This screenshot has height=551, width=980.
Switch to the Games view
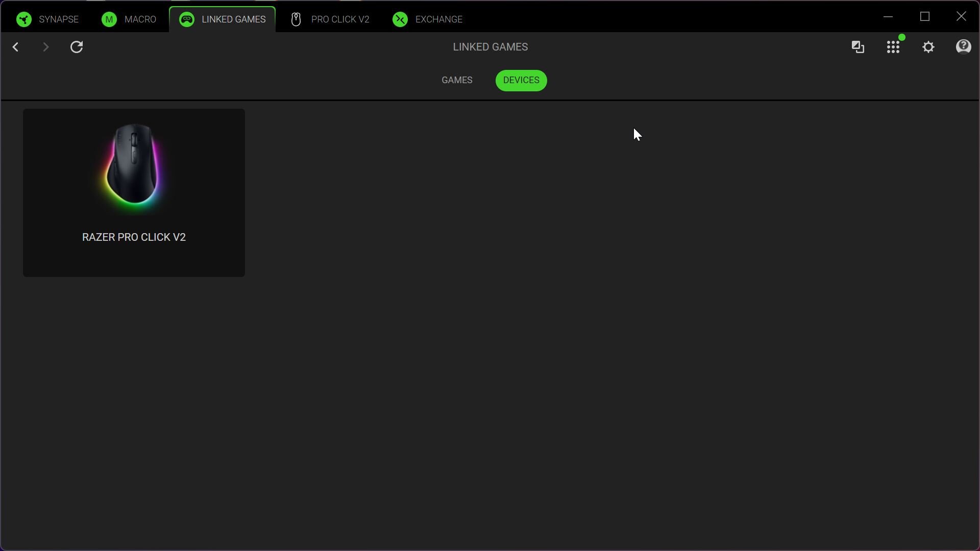coord(457,81)
